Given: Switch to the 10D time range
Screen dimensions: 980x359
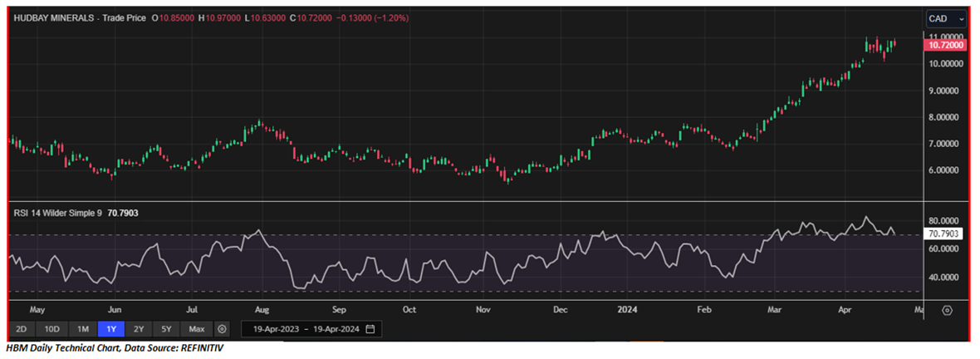Looking at the screenshot, I should (x=51, y=329).
